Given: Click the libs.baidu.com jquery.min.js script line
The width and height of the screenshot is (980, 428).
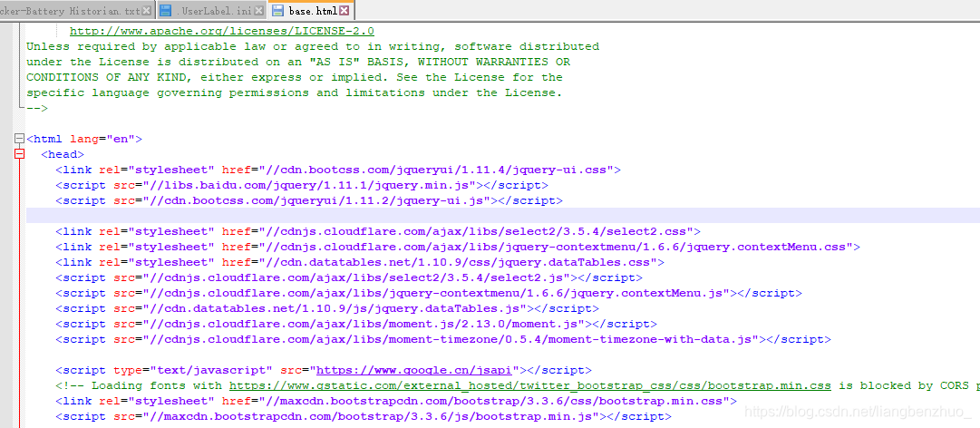Looking at the screenshot, I should pyautogui.click(x=302, y=185).
